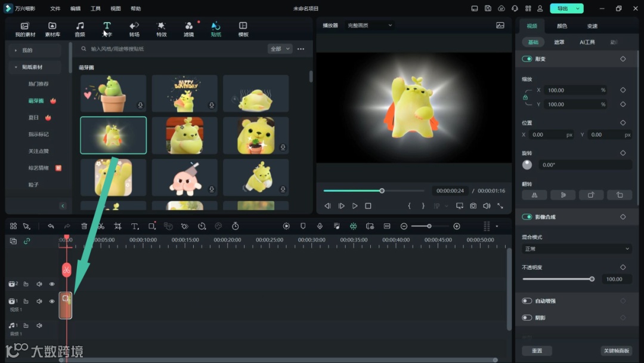This screenshot has height=363, width=644.
Task: Click the save icon in title bar
Action: (488, 8)
